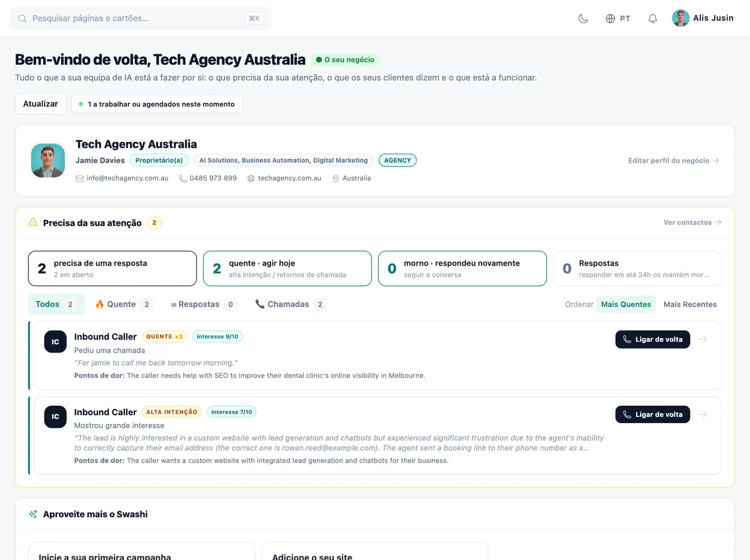The height and width of the screenshot is (560, 750).
Task: Click the ⌘K shortcut badge
Action: tap(254, 18)
